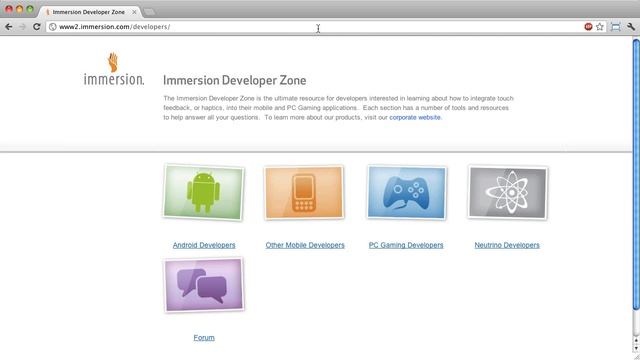Open the blue game controller tile
Screen dimensions: 640x360
(x=407, y=192)
